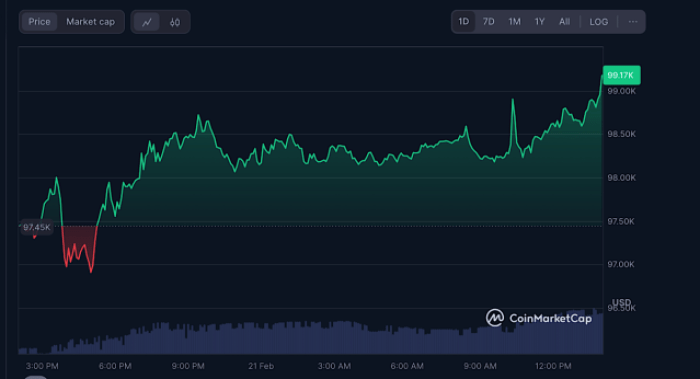Open the three-dots more options menu
This screenshot has width=700, height=379.
pyautogui.click(x=633, y=22)
